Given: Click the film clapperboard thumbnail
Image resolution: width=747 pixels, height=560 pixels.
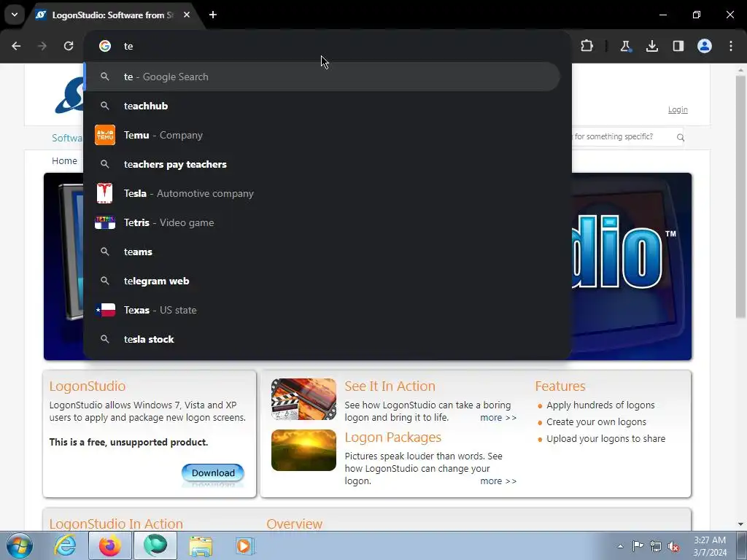Looking at the screenshot, I should [x=304, y=399].
